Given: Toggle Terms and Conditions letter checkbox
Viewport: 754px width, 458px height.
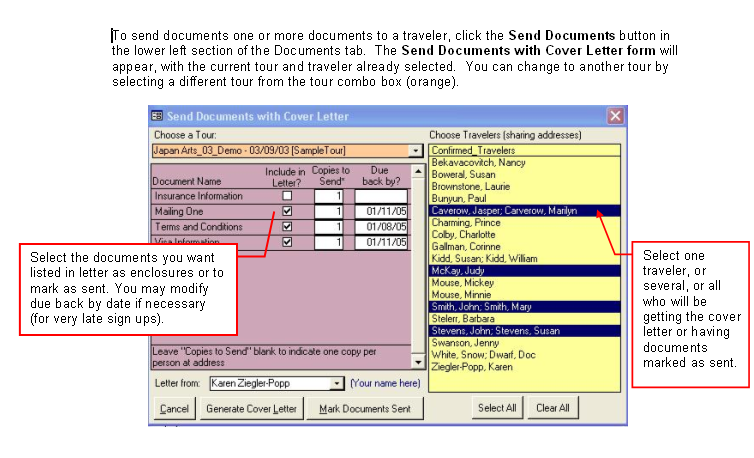Looking at the screenshot, I should point(288,227).
